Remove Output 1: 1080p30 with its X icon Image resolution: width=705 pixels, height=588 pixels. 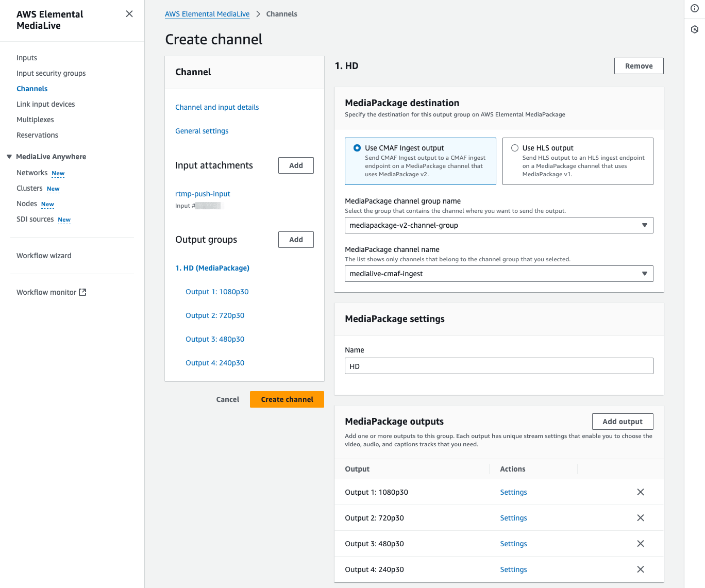[641, 492]
